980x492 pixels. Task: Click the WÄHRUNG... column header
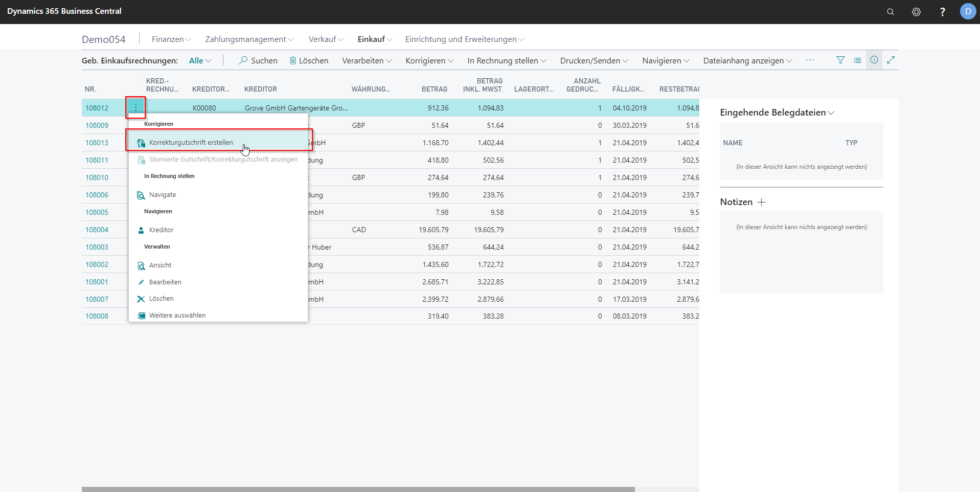coord(371,89)
